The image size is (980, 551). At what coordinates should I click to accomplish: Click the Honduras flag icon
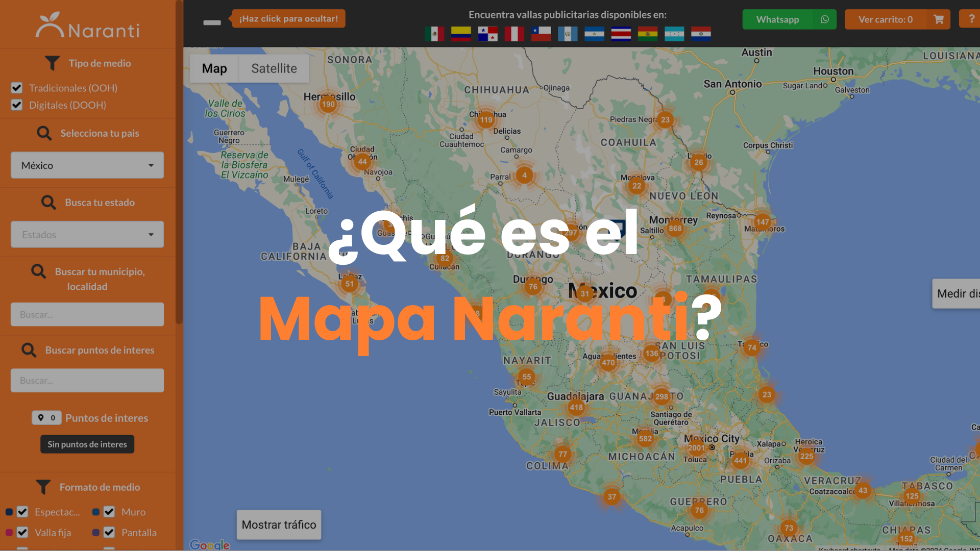click(674, 34)
